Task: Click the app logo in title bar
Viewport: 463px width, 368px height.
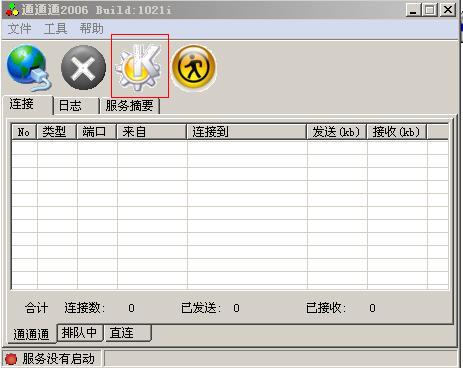Action: tap(12, 10)
